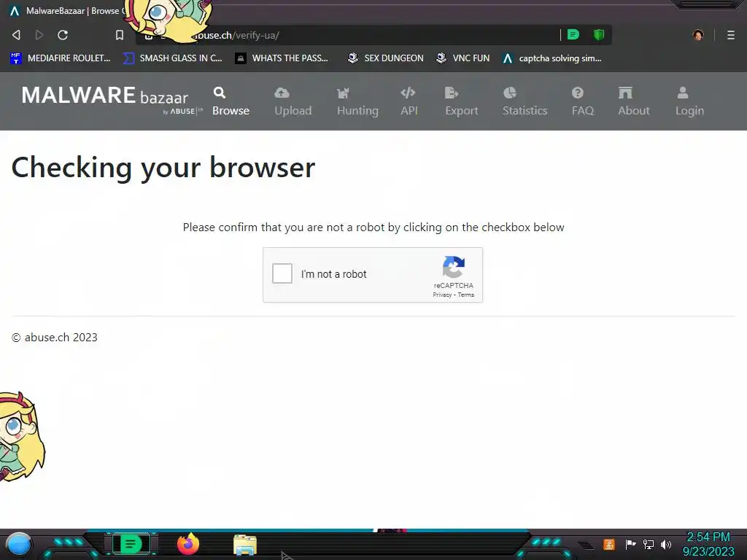Screen dimensions: 747x560
Task: Click the browser forward arrow
Action: (39, 35)
